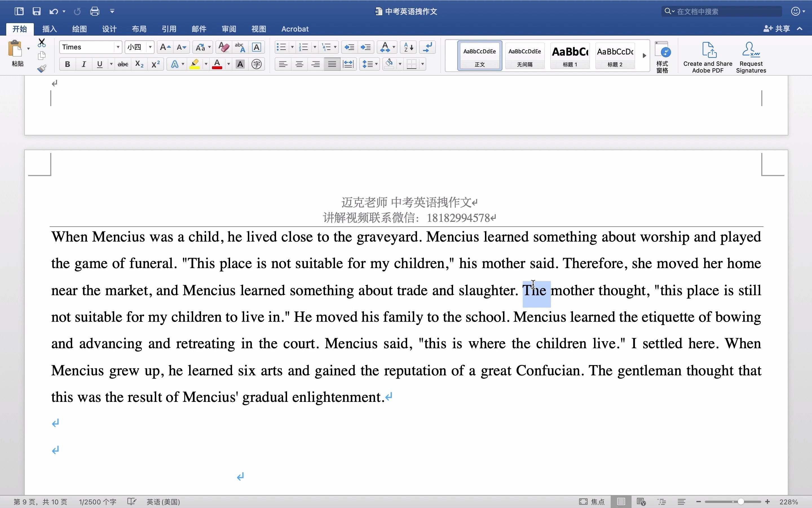Open borders dropdown arrow
The image size is (812, 508).
tap(423, 64)
